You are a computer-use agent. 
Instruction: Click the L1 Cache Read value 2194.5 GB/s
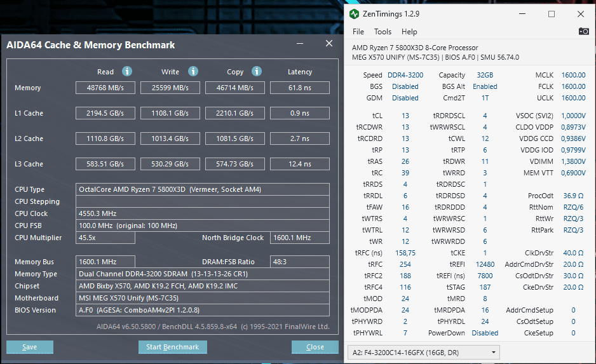pos(105,113)
